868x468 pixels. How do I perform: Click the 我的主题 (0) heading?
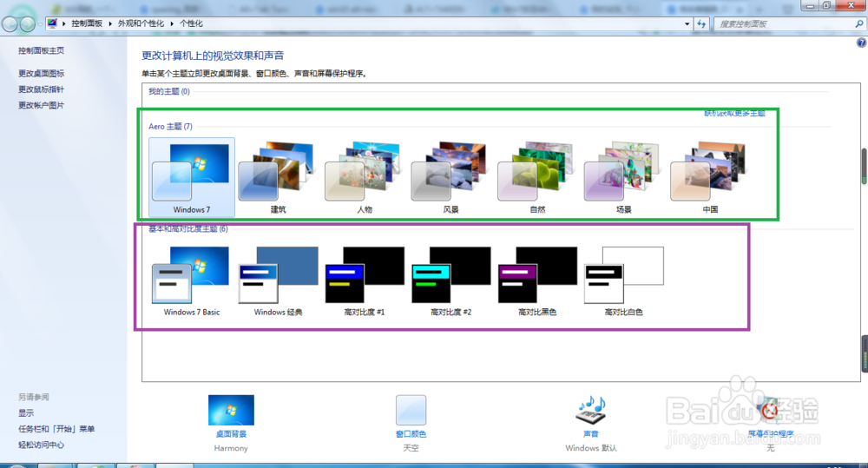(169, 91)
